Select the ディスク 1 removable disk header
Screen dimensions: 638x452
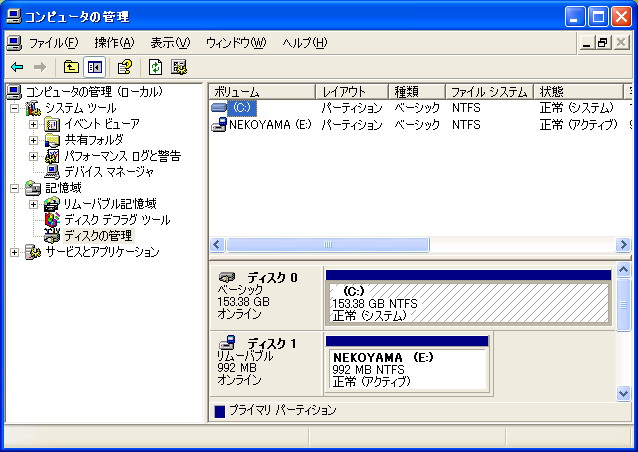pos(266,364)
